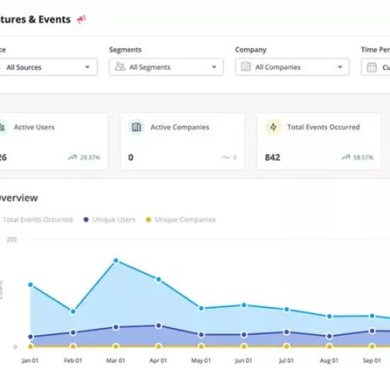This screenshot has height=370, width=390.
Task: Click the Feb 01 unique users data point
Action: click(73, 333)
